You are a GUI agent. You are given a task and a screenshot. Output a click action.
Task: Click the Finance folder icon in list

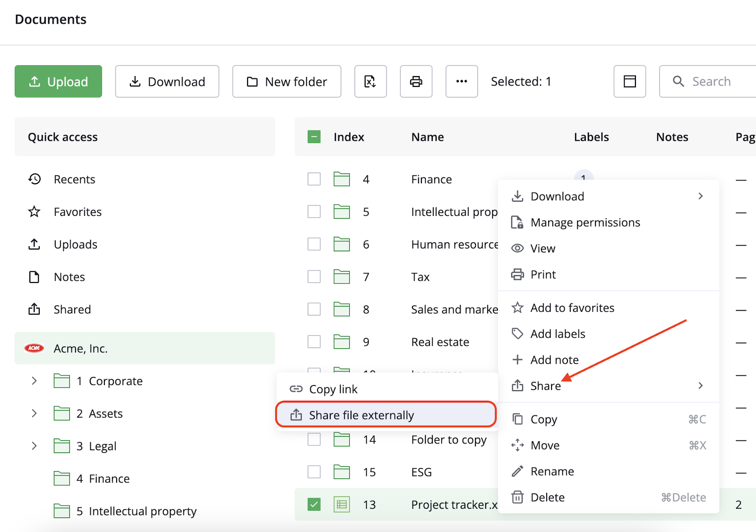click(x=342, y=179)
